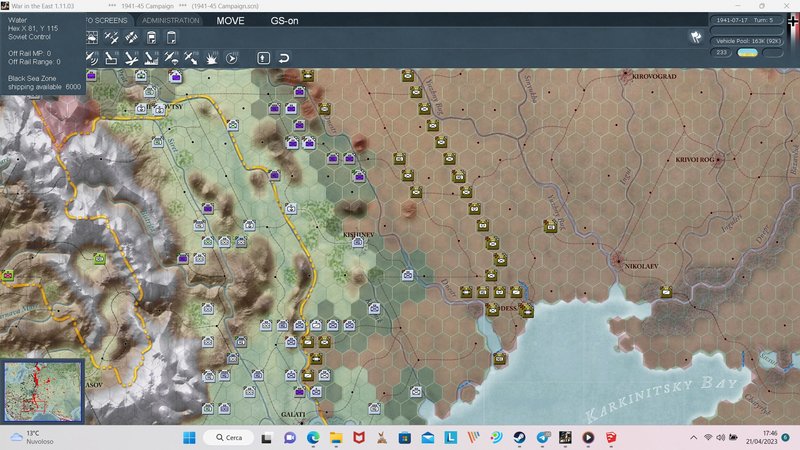Select the explosion attack mode icon
Screen dimensions: 800x450
click(x=211, y=58)
